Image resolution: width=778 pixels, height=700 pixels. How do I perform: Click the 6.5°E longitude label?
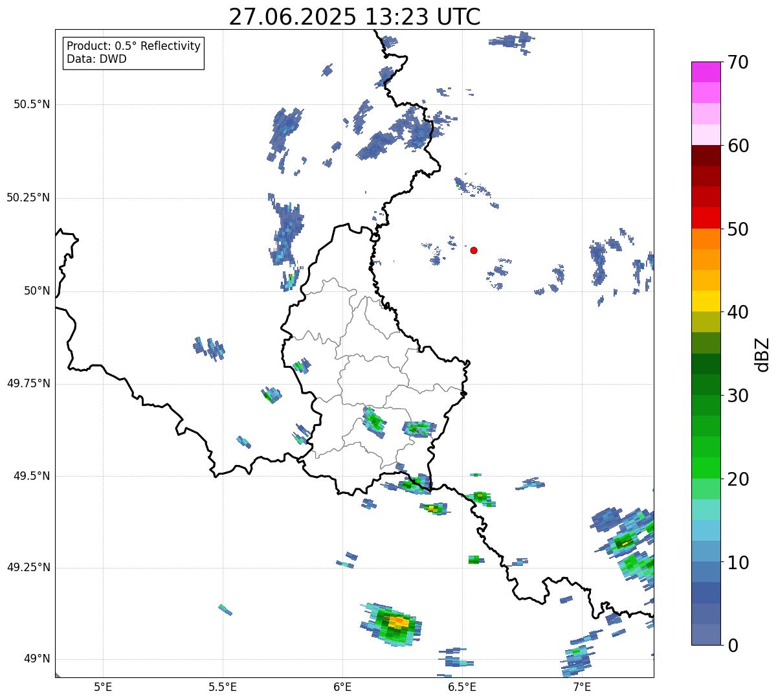pos(462,686)
